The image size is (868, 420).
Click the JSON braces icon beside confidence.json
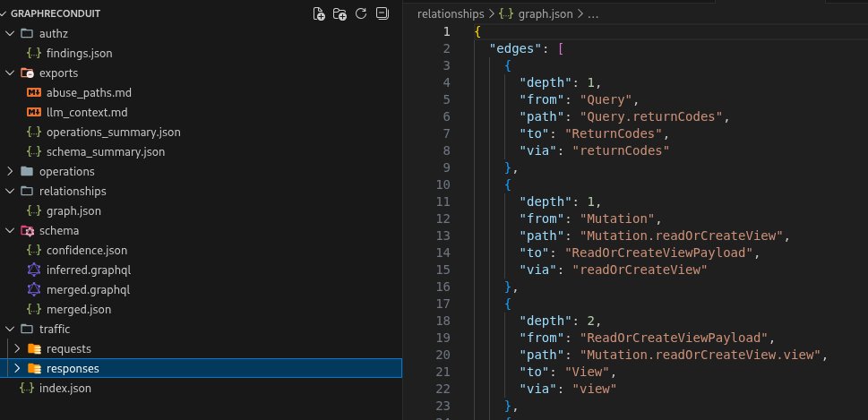(x=34, y=250)
